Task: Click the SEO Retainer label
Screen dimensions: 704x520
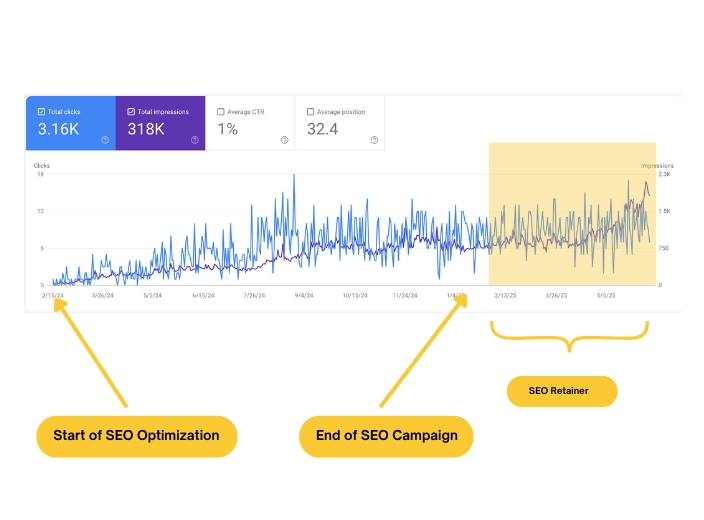Action: click(559, 391)
